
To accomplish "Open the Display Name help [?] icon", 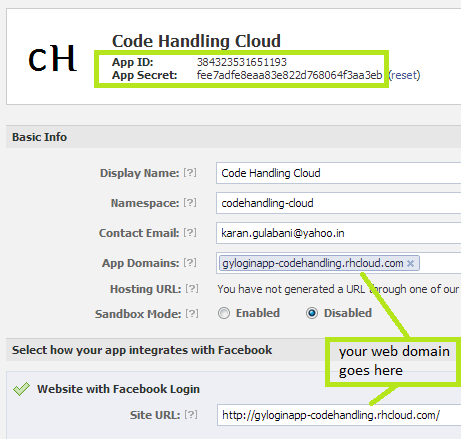I will [x=190, y=173].
